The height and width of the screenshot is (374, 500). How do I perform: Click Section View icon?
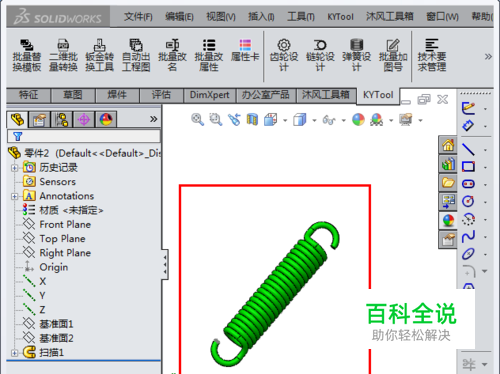click(x=252, y=119)
